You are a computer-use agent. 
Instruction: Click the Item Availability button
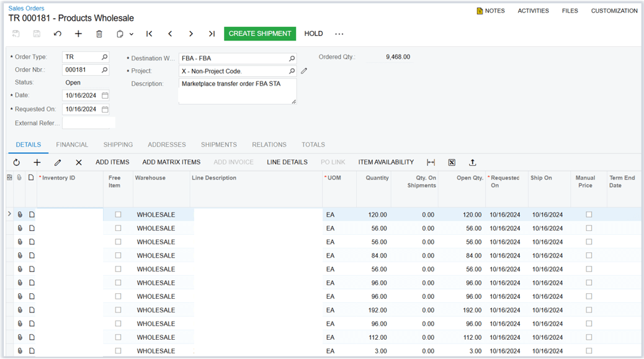(386, 163)
